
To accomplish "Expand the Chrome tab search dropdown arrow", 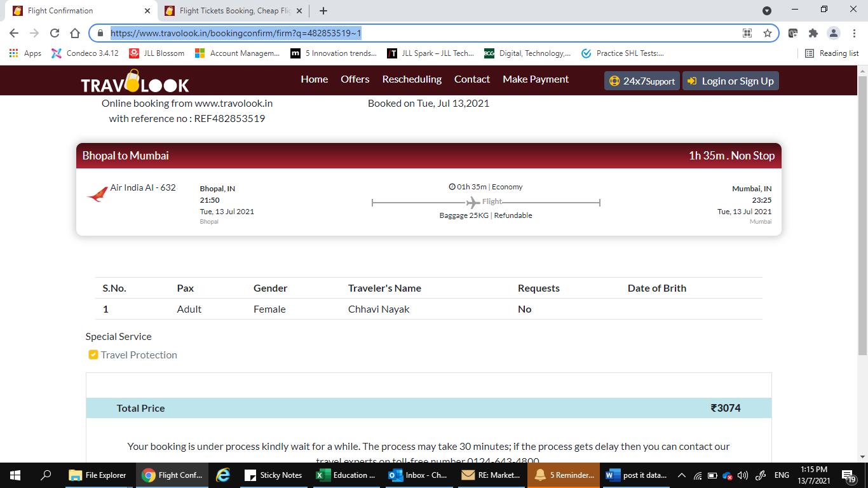I will tap(767, 11).
